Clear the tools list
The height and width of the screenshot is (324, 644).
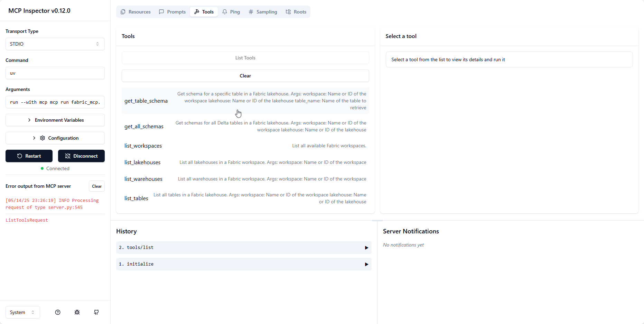[x=245, y=76]
